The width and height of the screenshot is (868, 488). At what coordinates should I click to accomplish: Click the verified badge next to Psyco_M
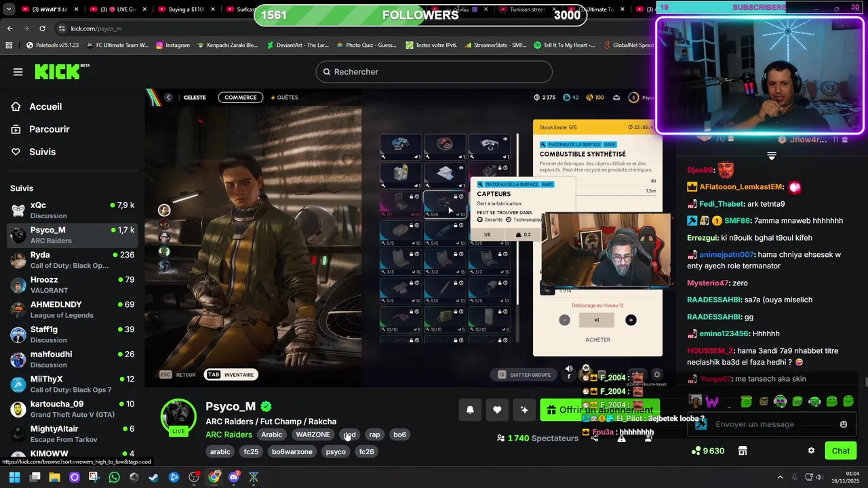click(x=266, y=407)
